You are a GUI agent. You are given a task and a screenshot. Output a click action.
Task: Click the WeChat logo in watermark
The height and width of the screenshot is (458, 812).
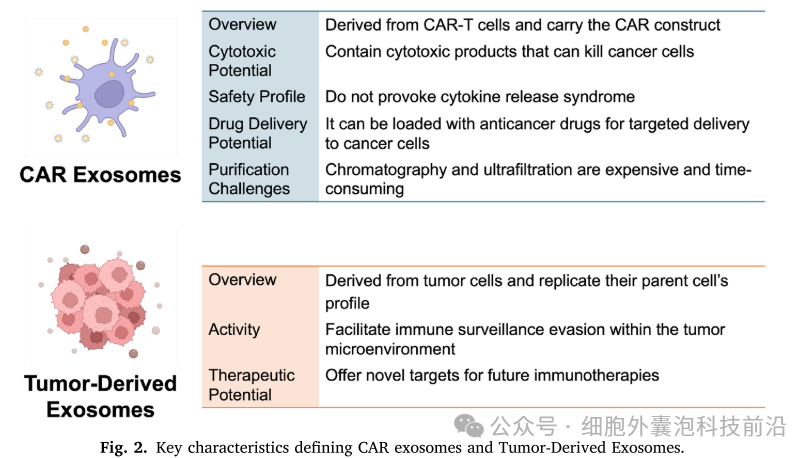(x=469, y=426)
